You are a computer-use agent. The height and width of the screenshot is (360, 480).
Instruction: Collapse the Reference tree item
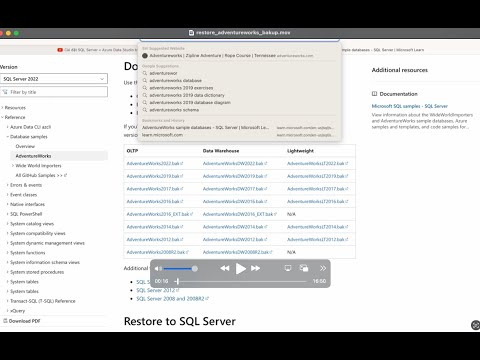tap(15, 117)
